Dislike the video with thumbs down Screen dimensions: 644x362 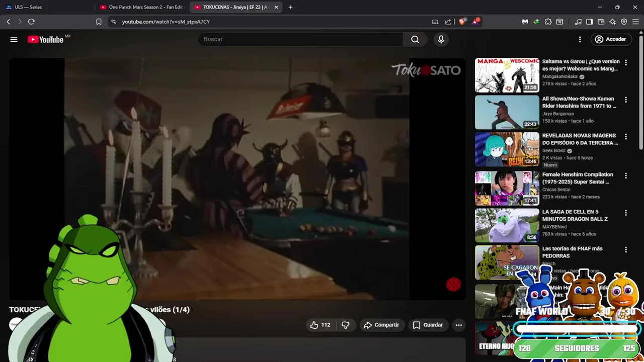coord(346,325)
